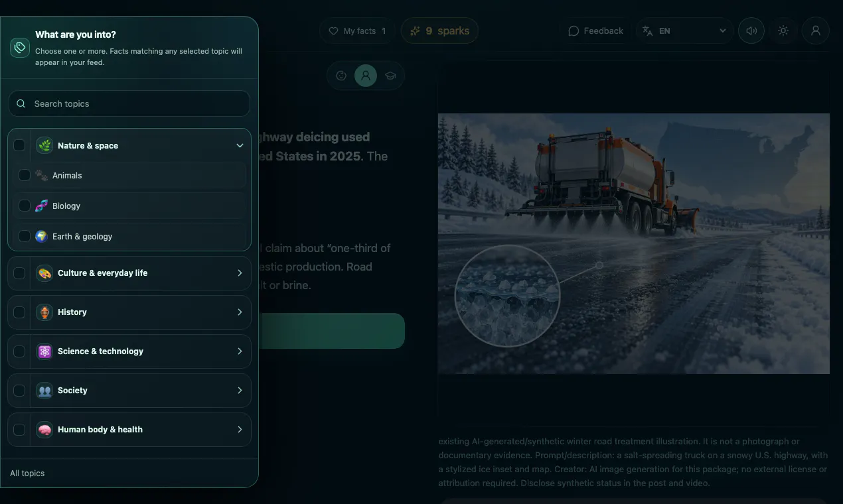Click the Human body & health brain icon
The height and width of the screenshot is (504, 843).
tap(44, 430)
